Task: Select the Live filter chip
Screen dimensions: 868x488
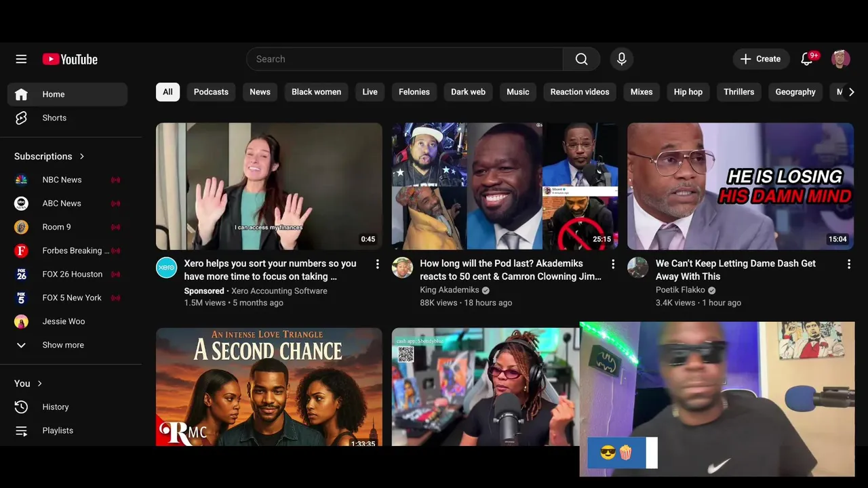Action: [x=370, y=92]
